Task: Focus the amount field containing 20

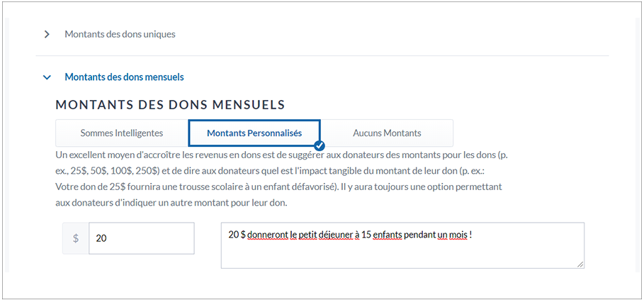Action: 141,238
